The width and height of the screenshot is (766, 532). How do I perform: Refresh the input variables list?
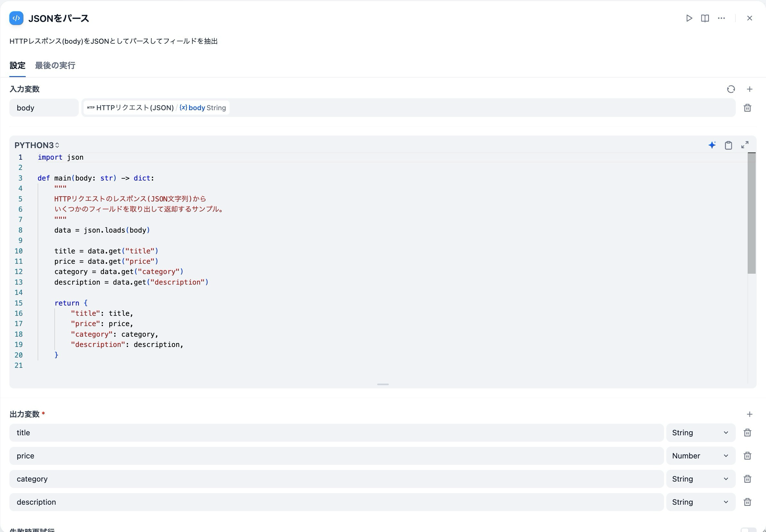(x=731, y=89)
